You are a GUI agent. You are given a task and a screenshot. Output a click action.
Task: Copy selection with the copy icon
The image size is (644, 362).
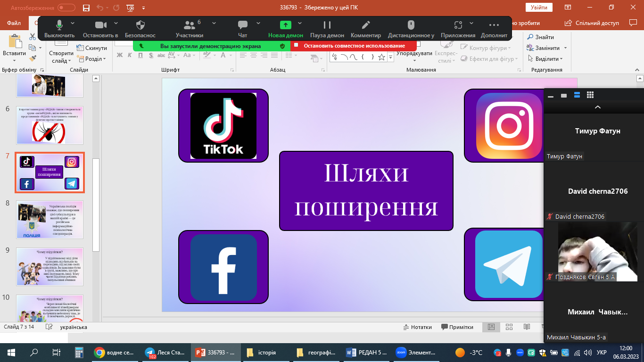[x=33, y=48]
